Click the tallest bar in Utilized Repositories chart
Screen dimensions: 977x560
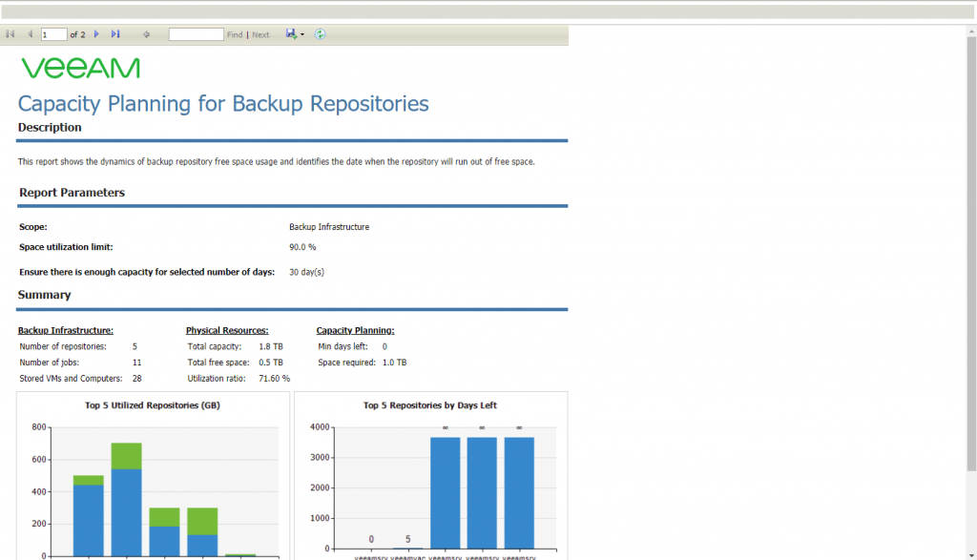127,500
